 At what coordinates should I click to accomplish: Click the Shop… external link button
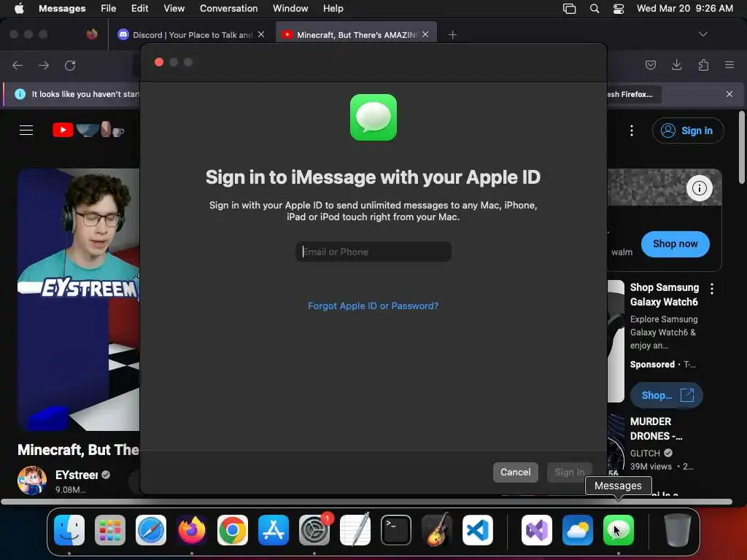667,395
